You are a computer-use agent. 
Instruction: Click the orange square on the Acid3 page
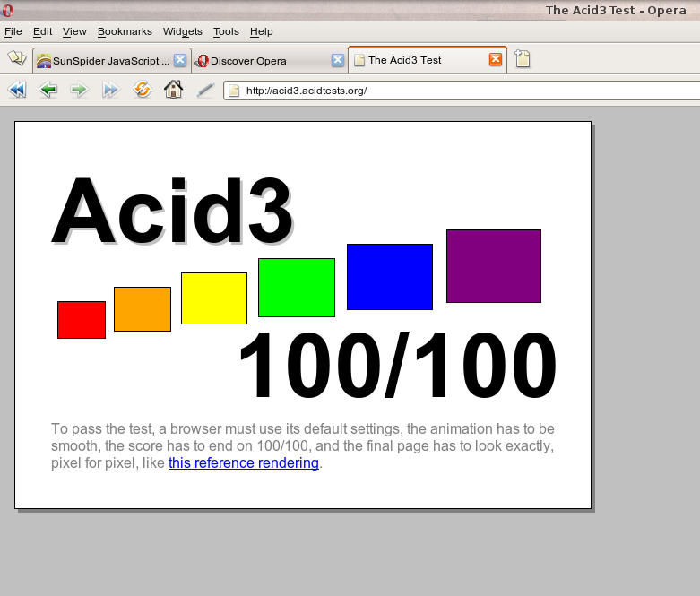point(143,309)
